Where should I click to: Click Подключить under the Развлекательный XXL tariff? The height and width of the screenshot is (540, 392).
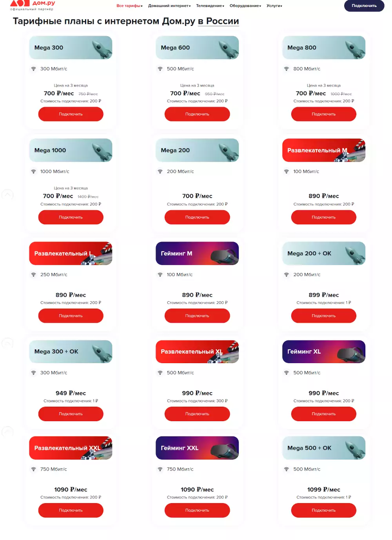[71, 510]
